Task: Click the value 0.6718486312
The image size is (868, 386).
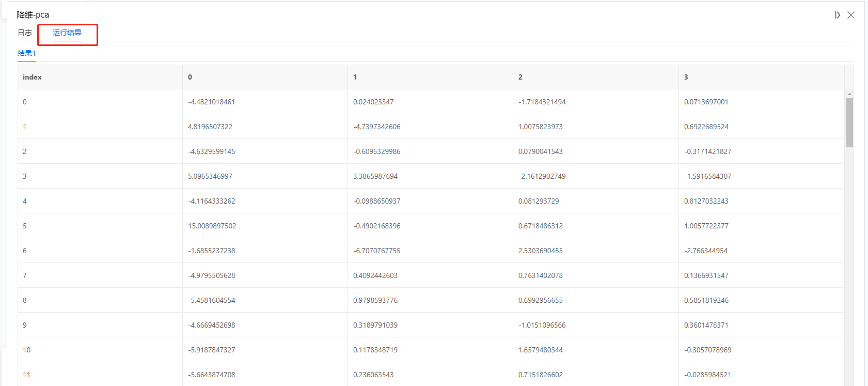Action: (541, 226)
